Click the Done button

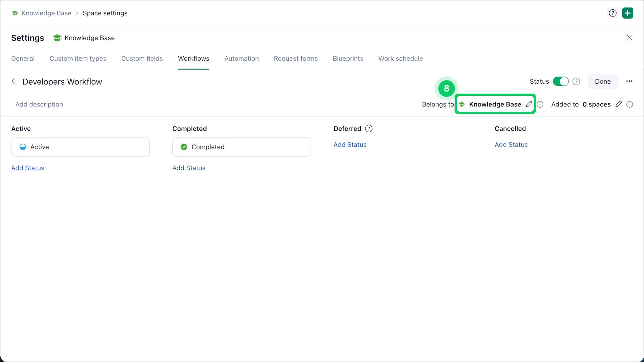click(x=603, y=81)
